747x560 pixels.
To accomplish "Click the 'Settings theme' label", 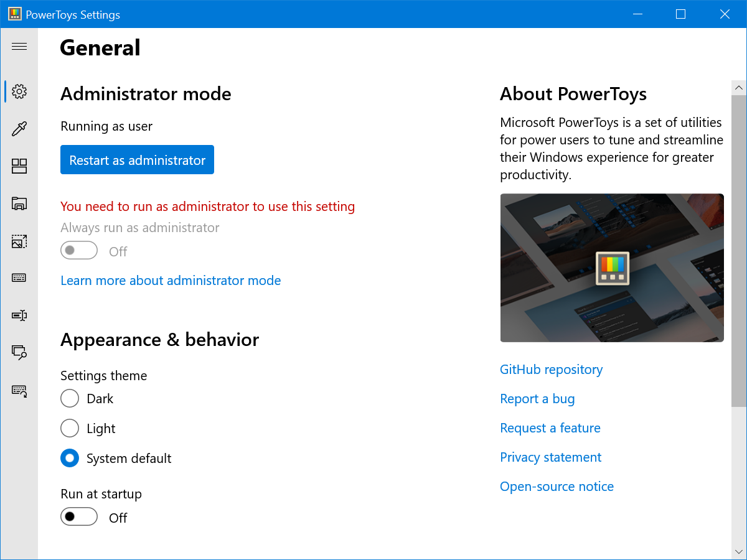I will pyautogui.click(x=104, y=376).
